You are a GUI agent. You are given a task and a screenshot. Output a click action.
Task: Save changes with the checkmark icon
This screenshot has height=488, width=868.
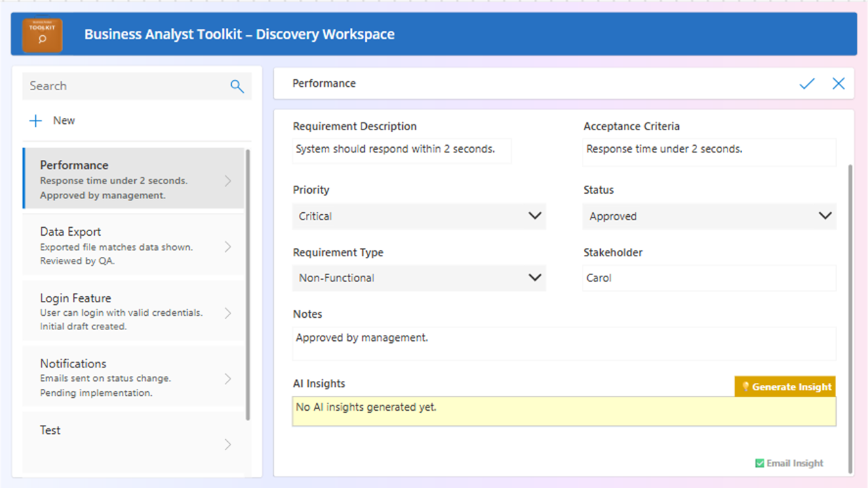(x=807, y=83)
